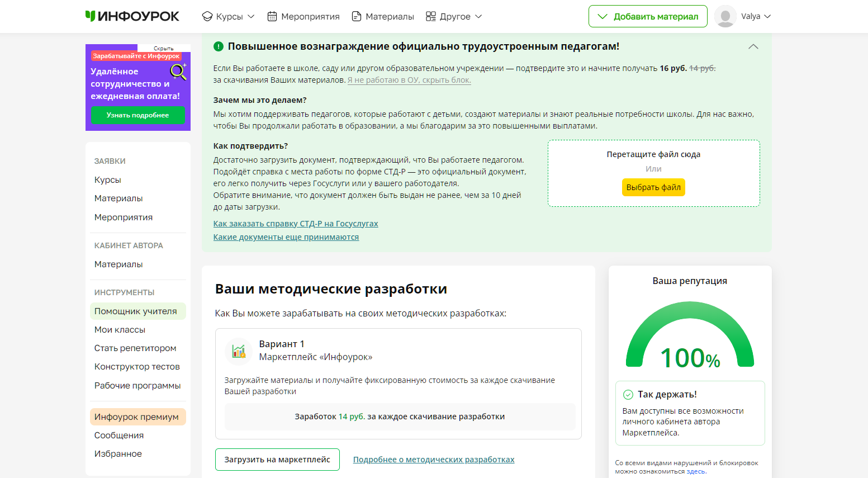This screenshot has width=868, height=478.
Task: Open Рабочие программы in the sidebar
Action: [x=137, y=386]
